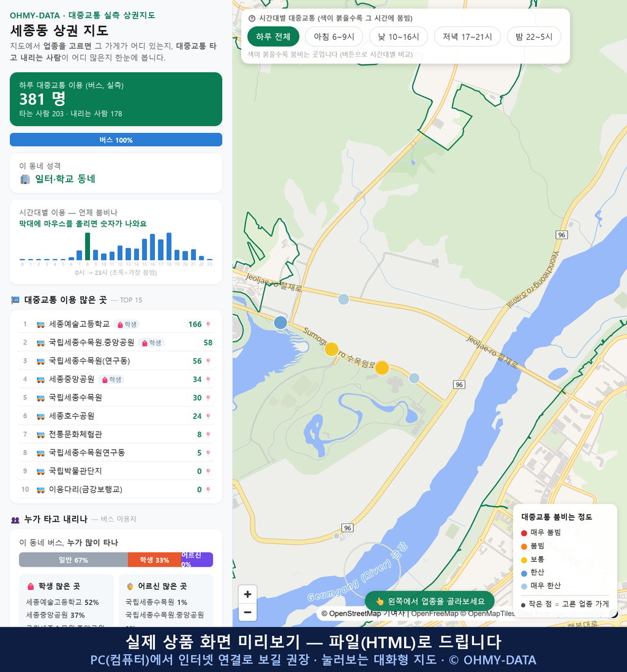Click the pin icon next to count 34
Viewport: 627px width, 672px height.
tap(208, 379)
